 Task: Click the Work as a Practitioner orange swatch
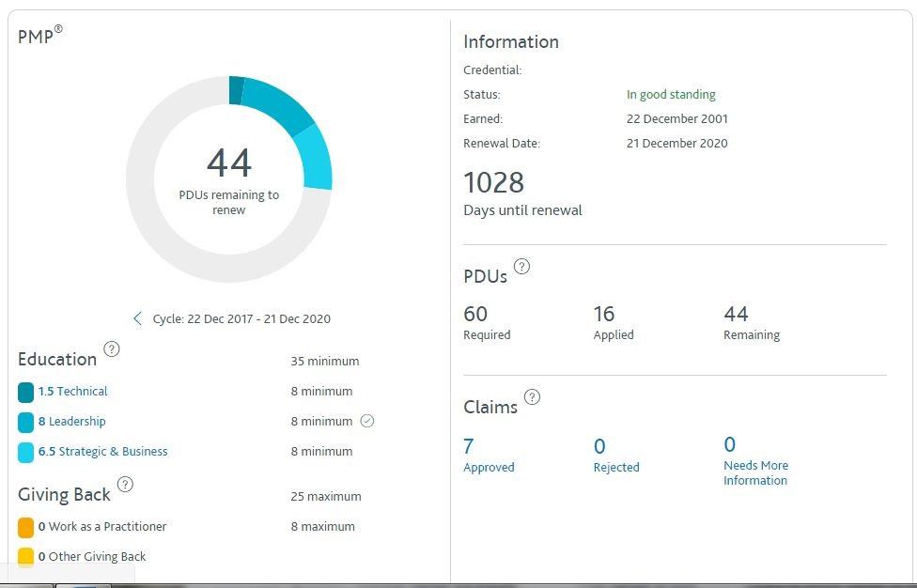25,527
